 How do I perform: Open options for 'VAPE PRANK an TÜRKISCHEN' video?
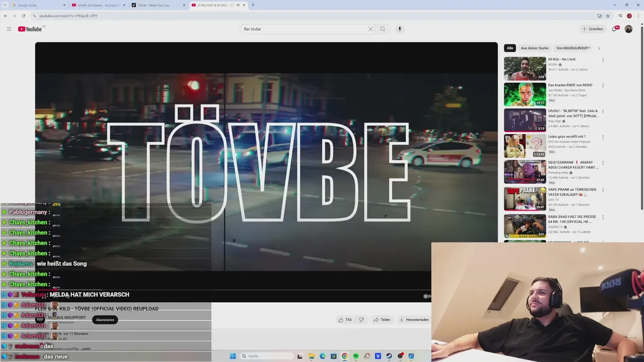(603, 190)
